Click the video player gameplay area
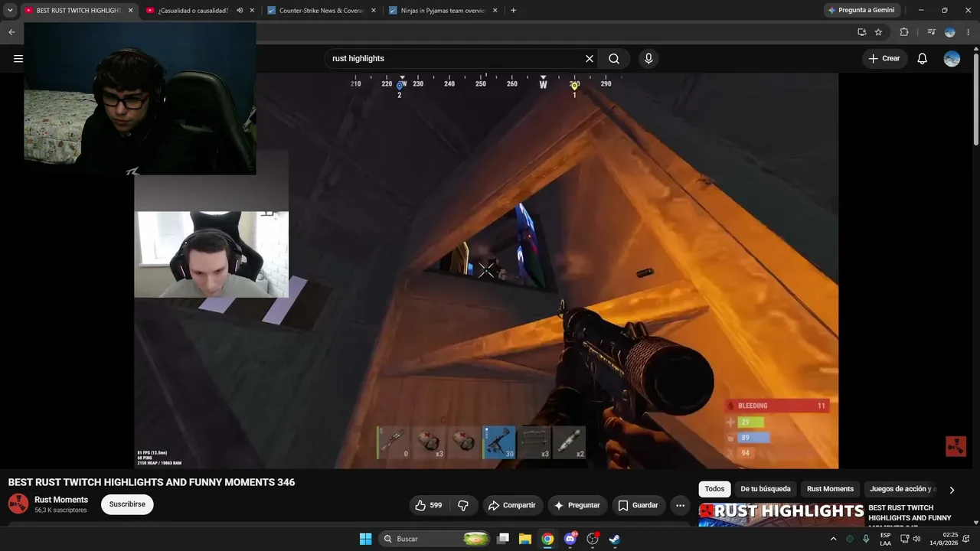Screen dimensions: 980x551 (486, 270)
